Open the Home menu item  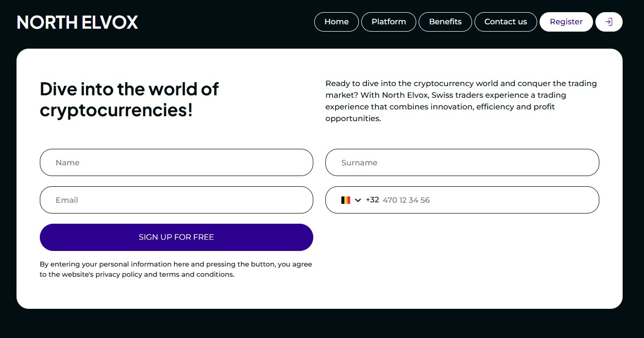[x=337, y=22]
